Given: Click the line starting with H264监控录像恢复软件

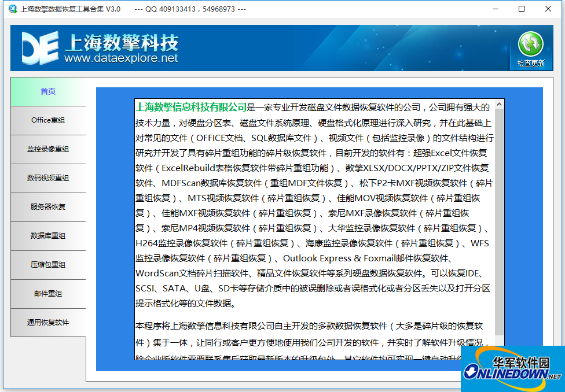Looking at the screenshot, I should tap(312, 243).
